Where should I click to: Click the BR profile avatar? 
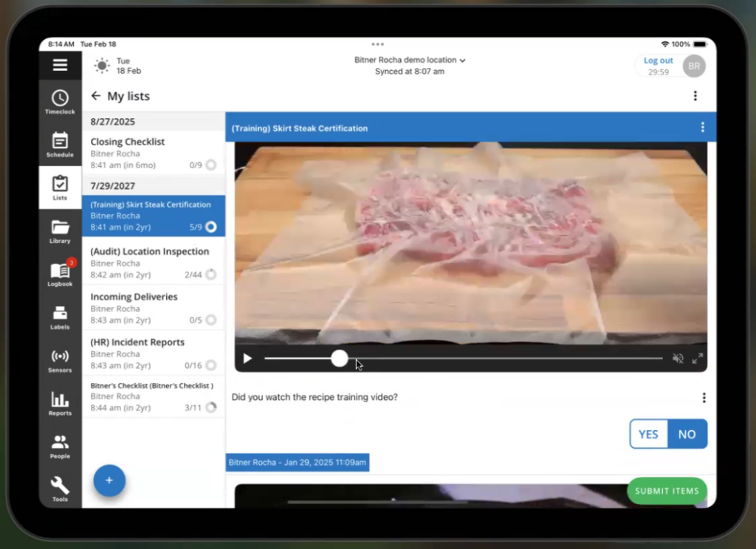[x=694, y=66]
